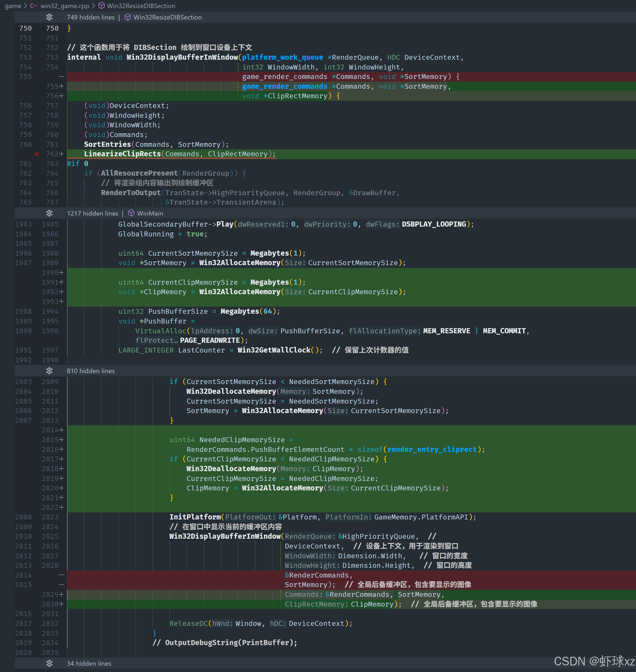The image size is (636, 672).
Task: Click the 810 hidden lines unfold icon
Action: [x=49, y=371]
